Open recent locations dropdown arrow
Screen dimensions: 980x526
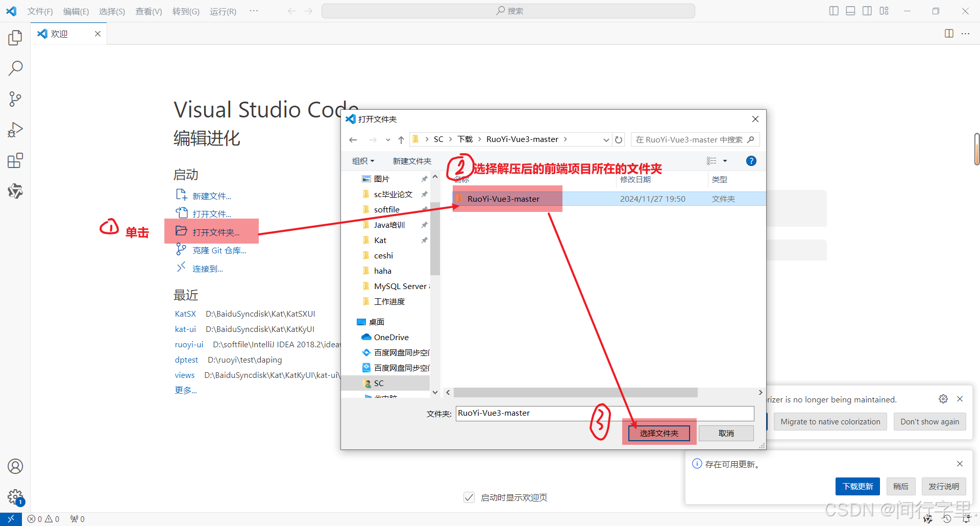pyautogui.click(x=388, y=139)
